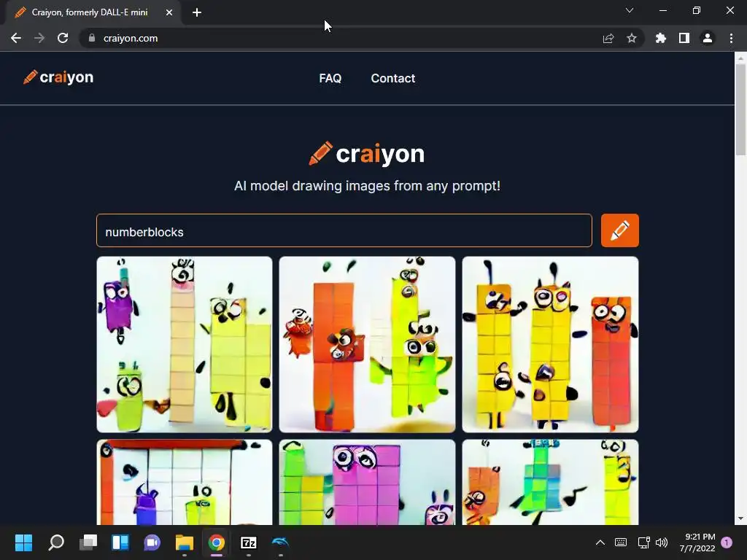Open the Contact page
Viewport: 747px width, 560px height.
pos(393,78)
